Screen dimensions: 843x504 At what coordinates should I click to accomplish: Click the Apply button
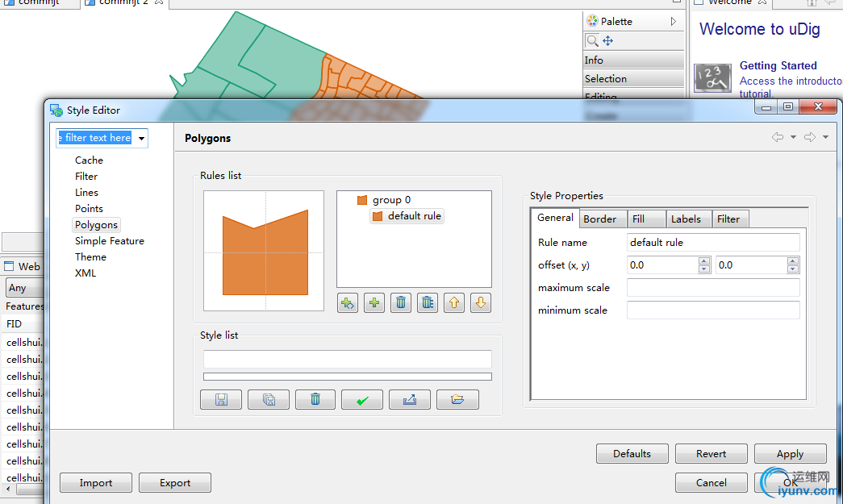point(791,454)
